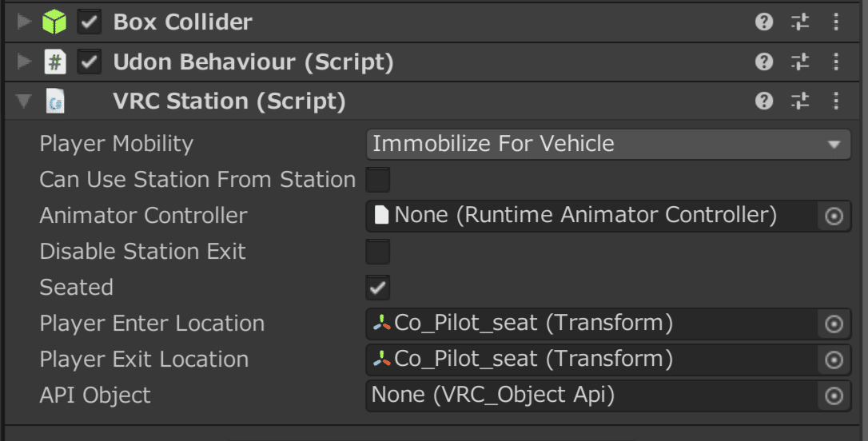Open Player Mobility dropdown
This screenshot has width=868, height=441.
coord(608,145)
